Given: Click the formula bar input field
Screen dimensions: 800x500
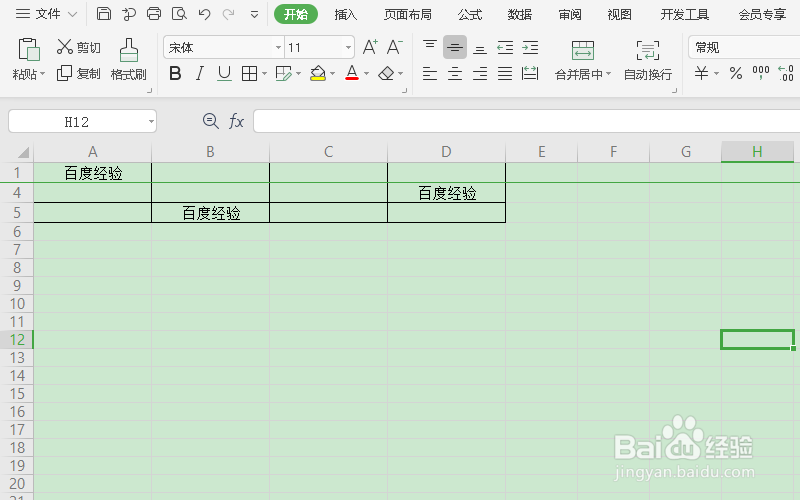Looking at the screenshot, I should pos(527,121).
